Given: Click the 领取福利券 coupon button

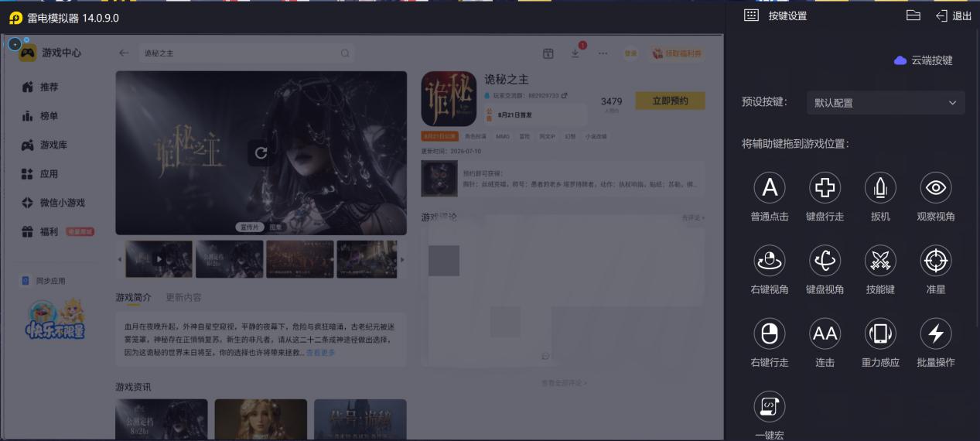Looking at the screenshot, I should tap(677, 53).
